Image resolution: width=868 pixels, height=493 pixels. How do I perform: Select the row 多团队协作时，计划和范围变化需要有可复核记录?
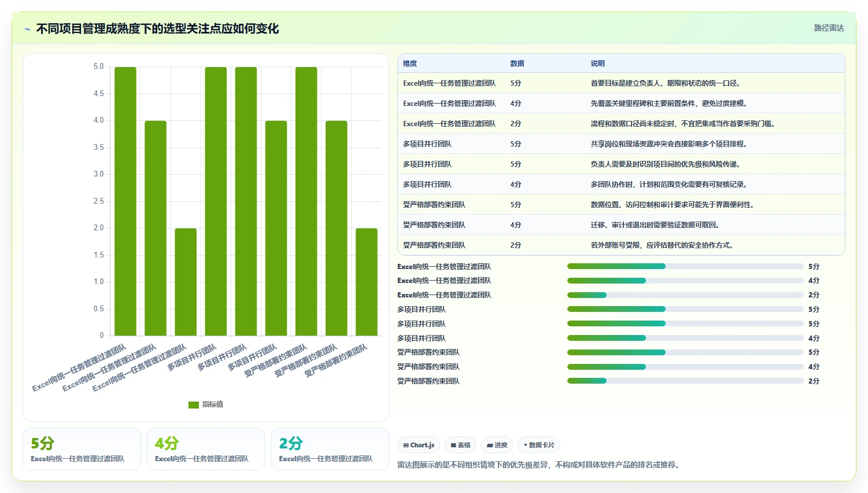(621, 185)
